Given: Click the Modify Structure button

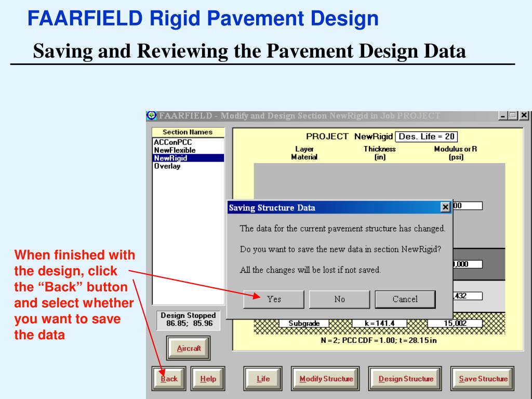Looking at the screenshot, I should [x=326, y=379].
